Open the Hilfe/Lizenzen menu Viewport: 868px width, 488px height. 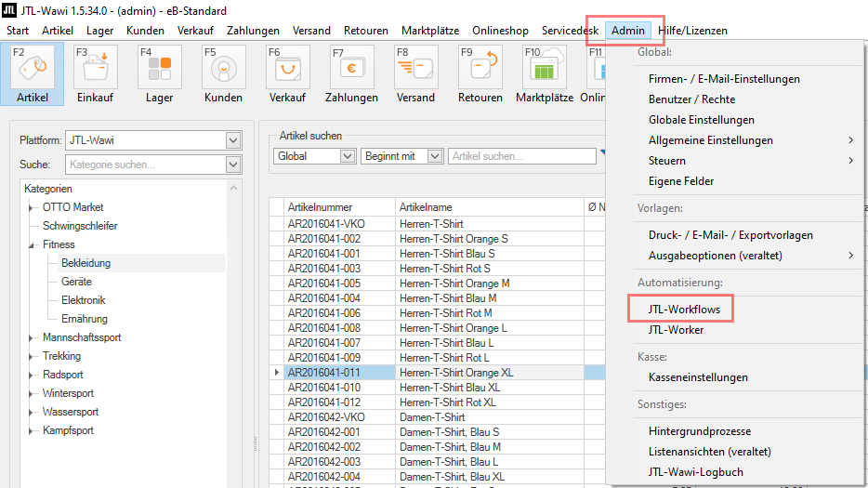[692, 31]
